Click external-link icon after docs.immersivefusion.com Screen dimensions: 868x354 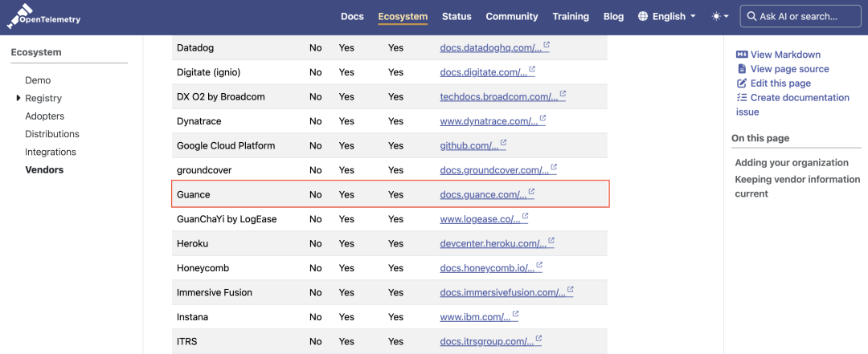[570, 289]
